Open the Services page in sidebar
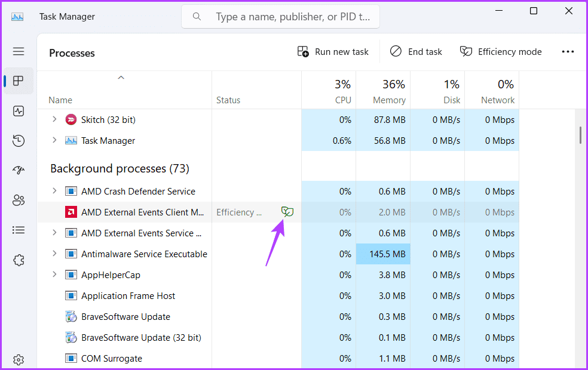588x370 pixels. [19, 260]
